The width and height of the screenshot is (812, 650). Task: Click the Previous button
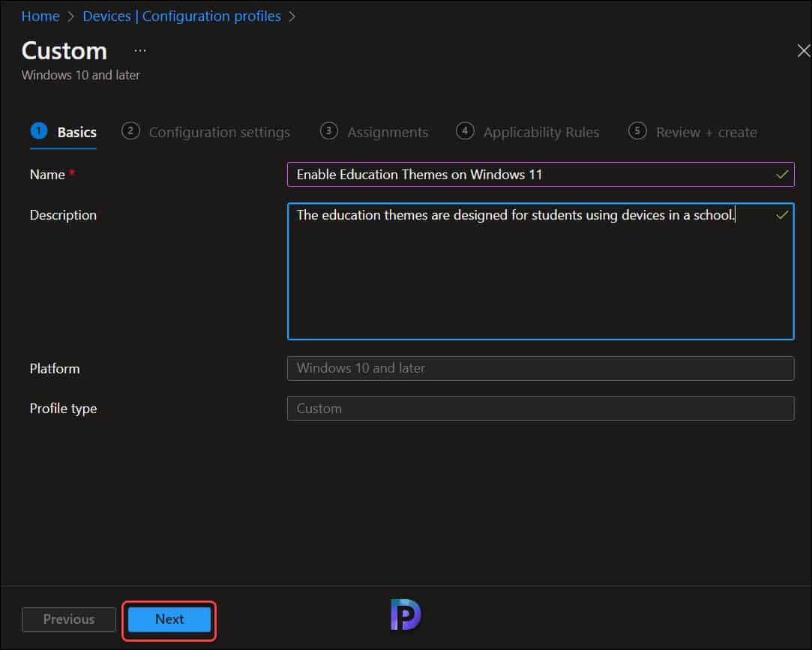coord(69,619)
